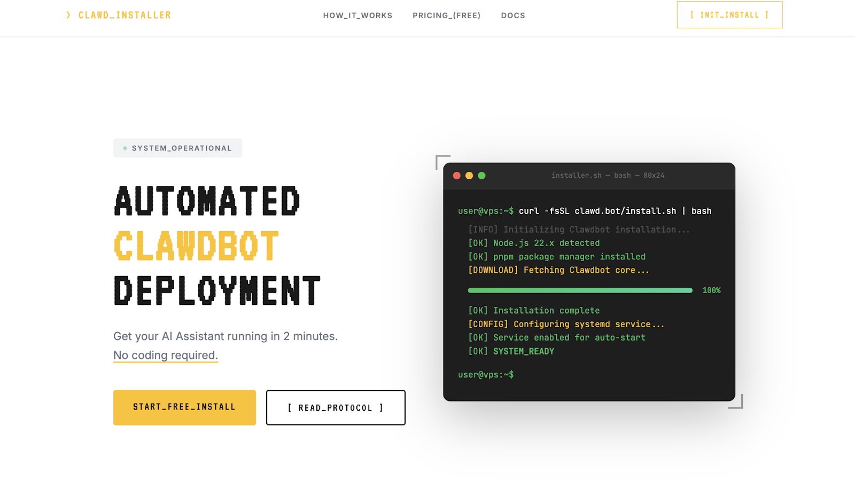
Task: Go to PRICING_(FREE) section
Action: pos(446,15)
